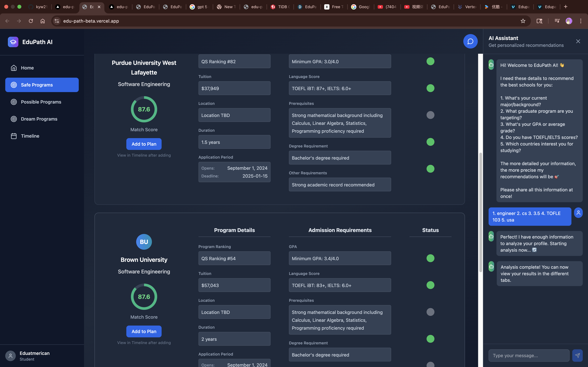Bookmark page with star icon
Screen dimensions: 588x367
[523, 21]
